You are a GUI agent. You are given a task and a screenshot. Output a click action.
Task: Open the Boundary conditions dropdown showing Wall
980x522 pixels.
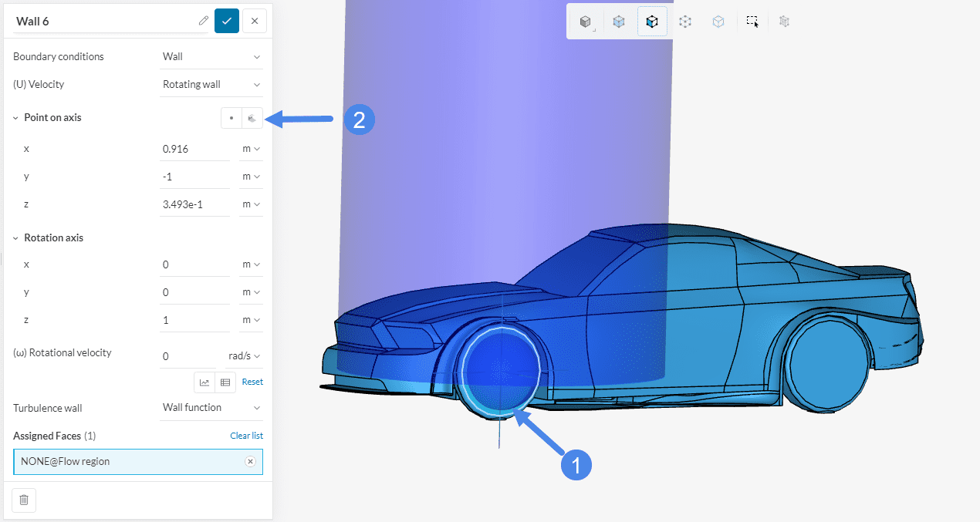point(211,56)
